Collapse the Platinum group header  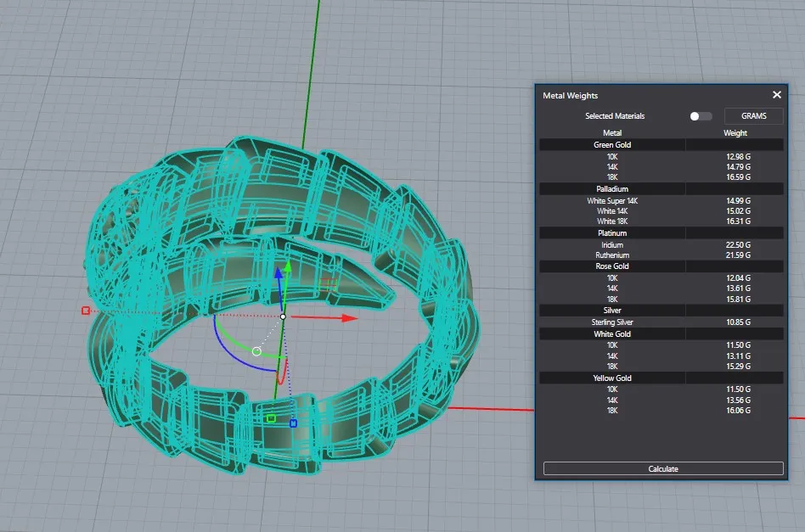click(x=611, y=232)
